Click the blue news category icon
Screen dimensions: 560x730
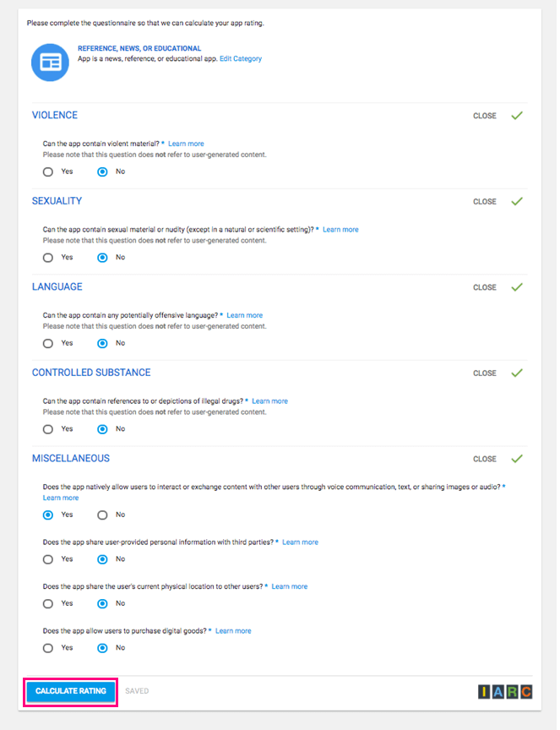(x=50, y=63)
